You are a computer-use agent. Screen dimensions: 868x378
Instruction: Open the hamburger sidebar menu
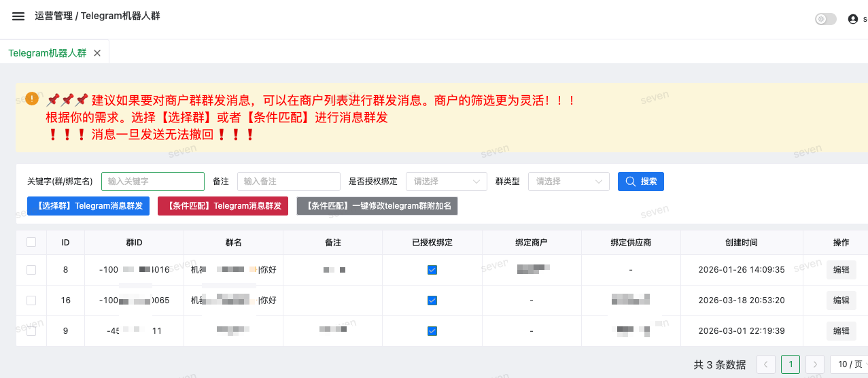(x=18, y=16)
